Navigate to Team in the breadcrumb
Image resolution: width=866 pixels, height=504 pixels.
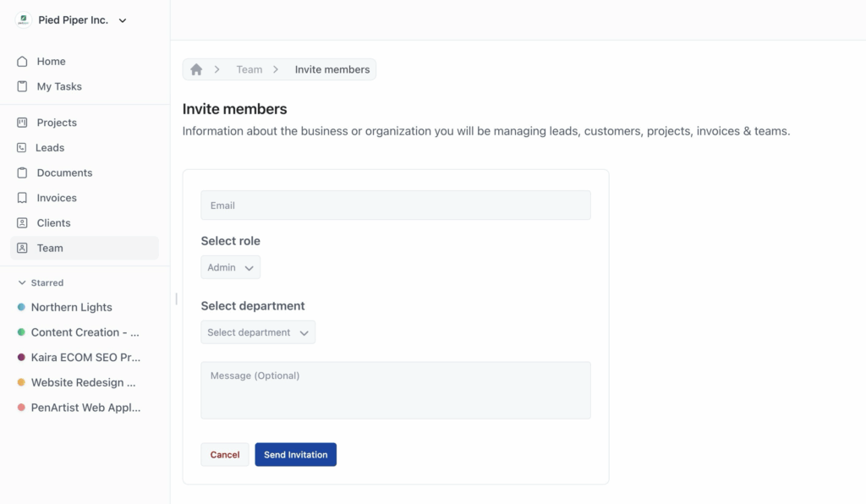point(249,69)
